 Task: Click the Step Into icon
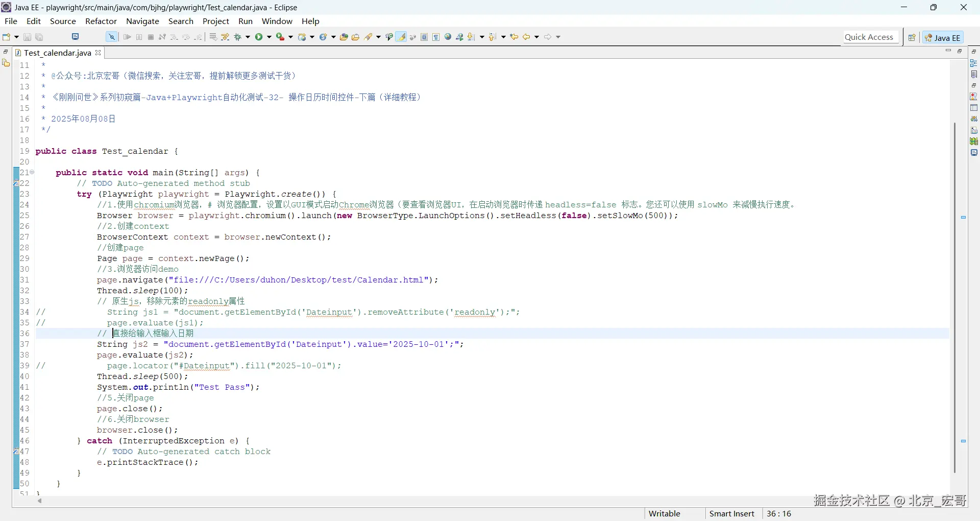[174, 37]
